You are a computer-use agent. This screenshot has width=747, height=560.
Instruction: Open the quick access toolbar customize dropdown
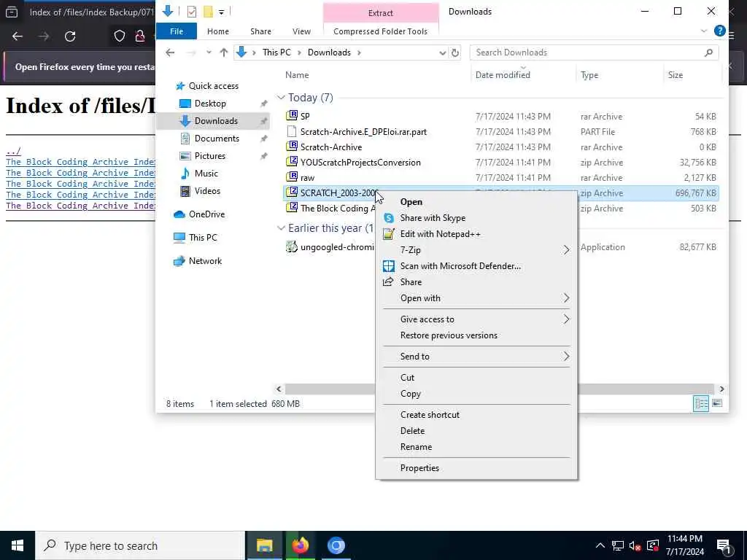pos(222,12)
